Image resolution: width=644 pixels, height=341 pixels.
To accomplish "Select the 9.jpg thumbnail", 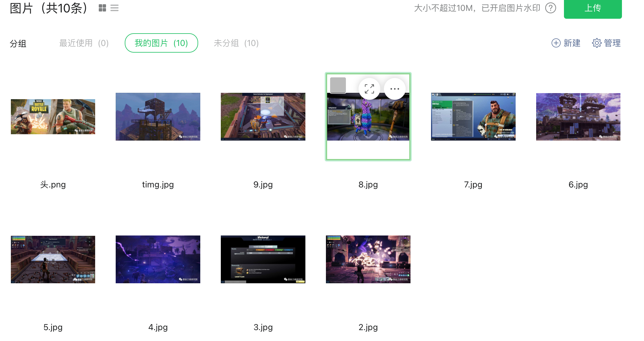I will click(263, 117).
